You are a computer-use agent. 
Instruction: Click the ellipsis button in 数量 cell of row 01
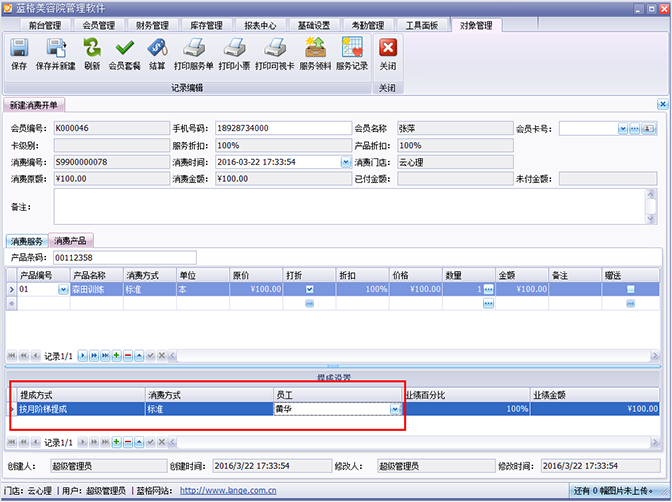click(x=488, y=289)
